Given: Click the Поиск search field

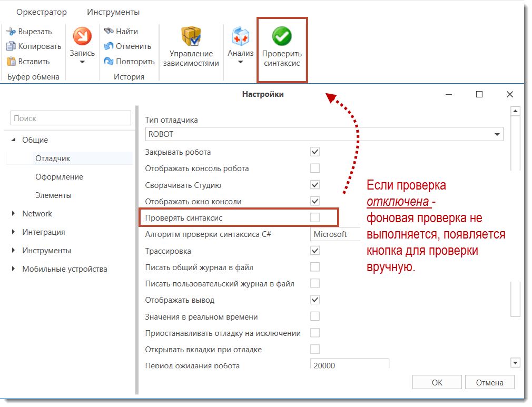Looking at the screenshot, I should 71,118.
